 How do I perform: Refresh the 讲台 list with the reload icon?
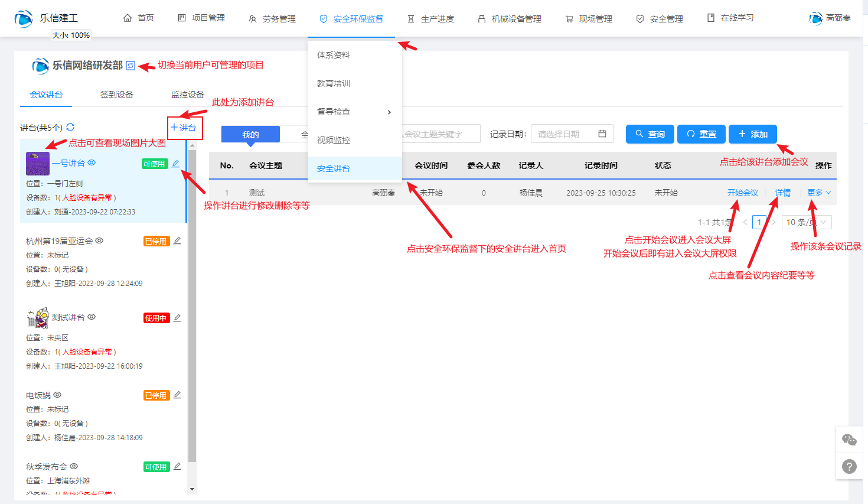(70, 127)
